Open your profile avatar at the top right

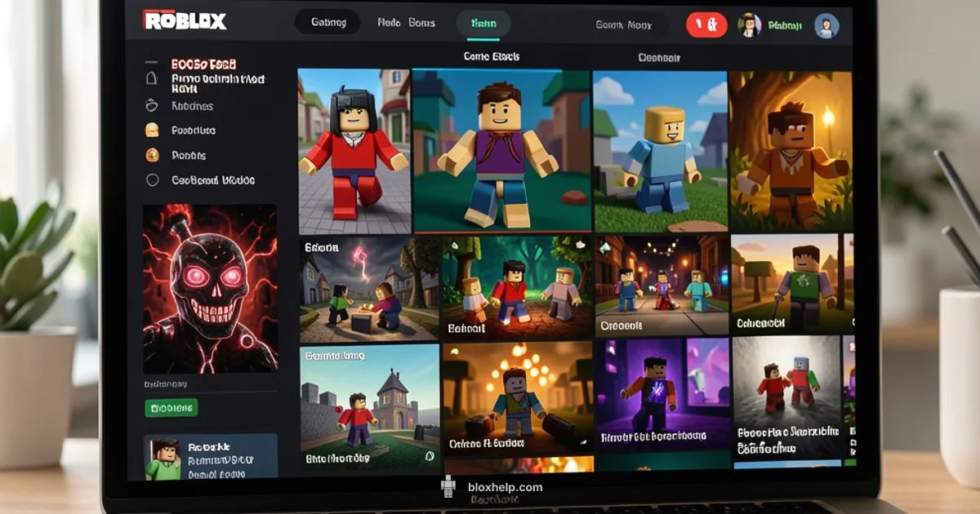tap(826, 26)
